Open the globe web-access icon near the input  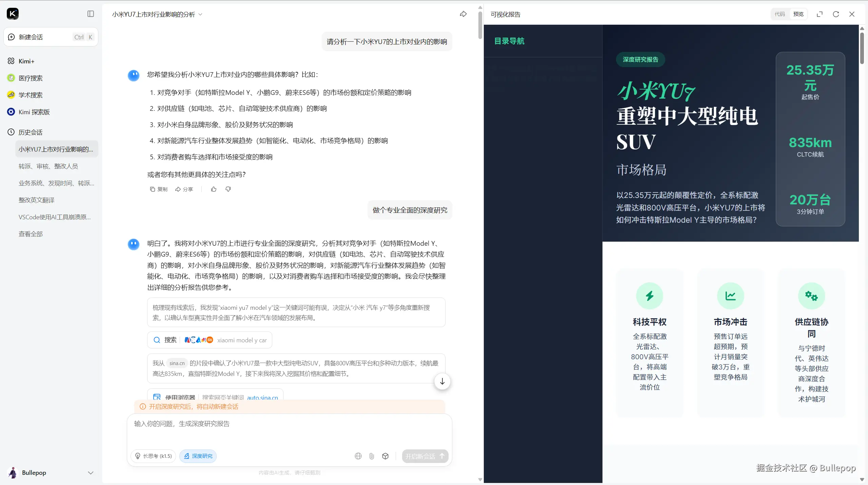[x=358, y=456]
